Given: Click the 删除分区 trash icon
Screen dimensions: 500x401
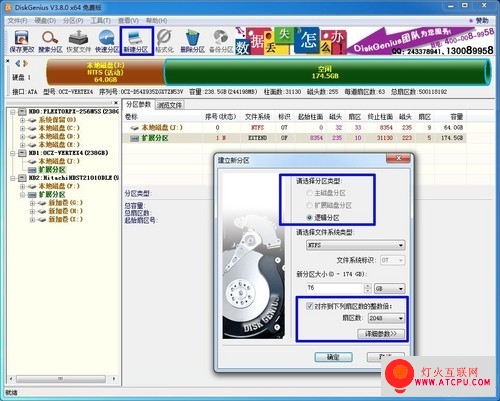Looking at the screenshot, I should pyautogui.click(x=192, y=41).
